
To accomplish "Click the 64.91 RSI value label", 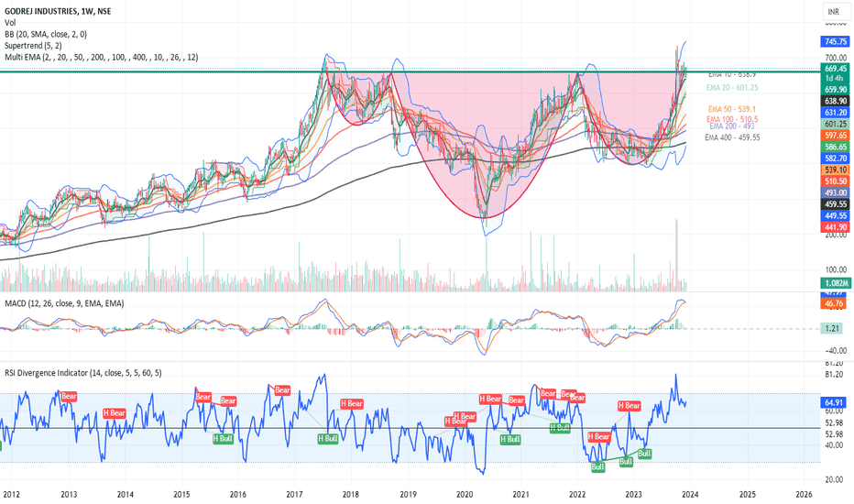I will tap(834, 402).
